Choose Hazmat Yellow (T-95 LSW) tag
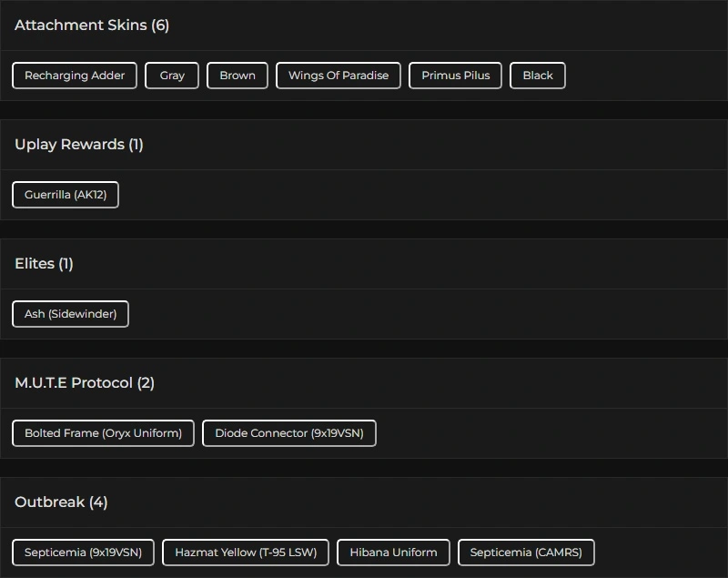Viewport: 728px width, 578px height. [x=246, y=553]
